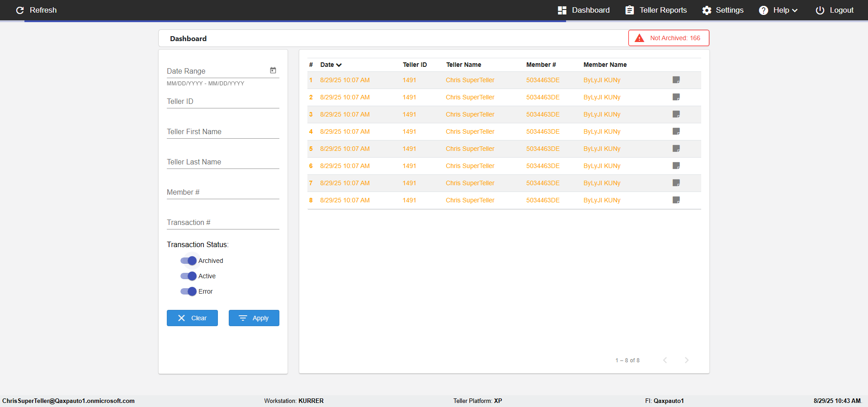Click the Teller Name column header
Screen dimensions: 868x407
tap(463, 65)
